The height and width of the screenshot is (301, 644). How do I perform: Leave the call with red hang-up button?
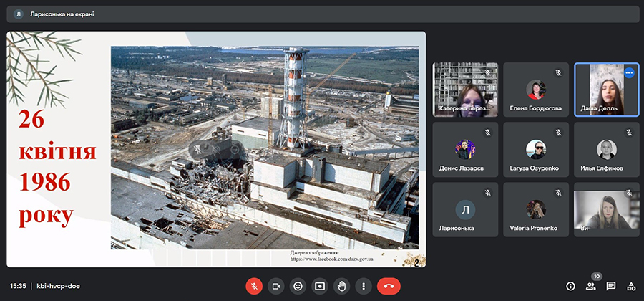[x=389, y=286]
